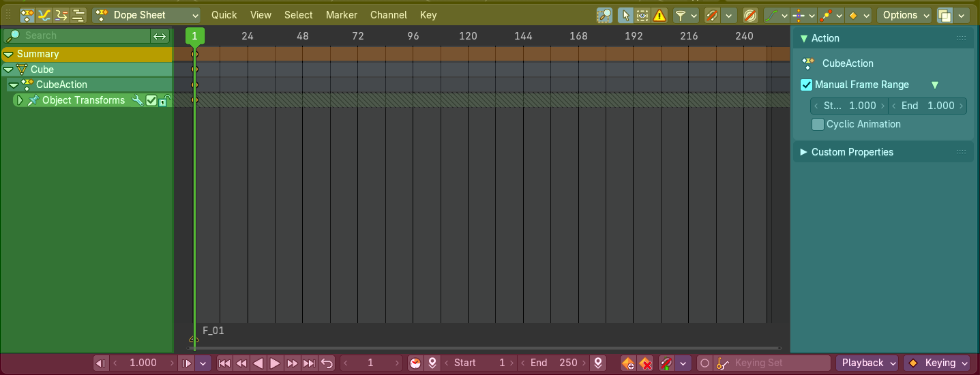Toggle the magnet Snap icon
The height and width of the screenshot is (375, 980).
(713, 15)
